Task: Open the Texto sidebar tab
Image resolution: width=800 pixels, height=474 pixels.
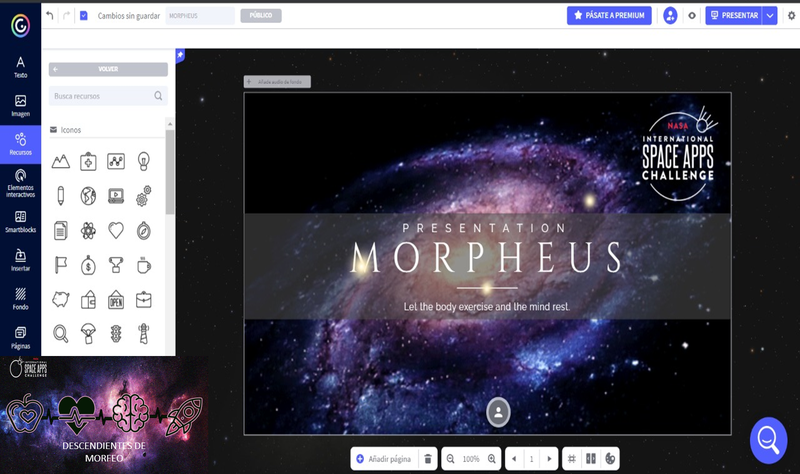Action: coord(20,67)
